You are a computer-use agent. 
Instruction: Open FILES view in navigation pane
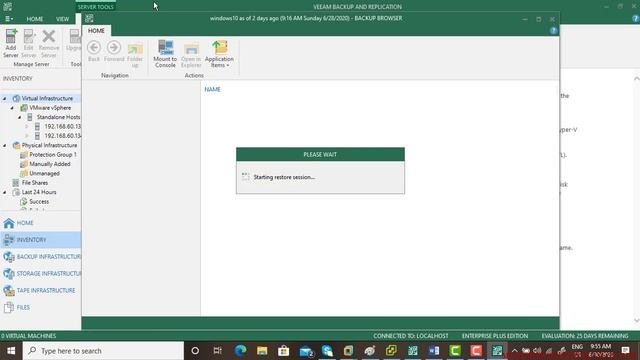[x=40, y=307]
